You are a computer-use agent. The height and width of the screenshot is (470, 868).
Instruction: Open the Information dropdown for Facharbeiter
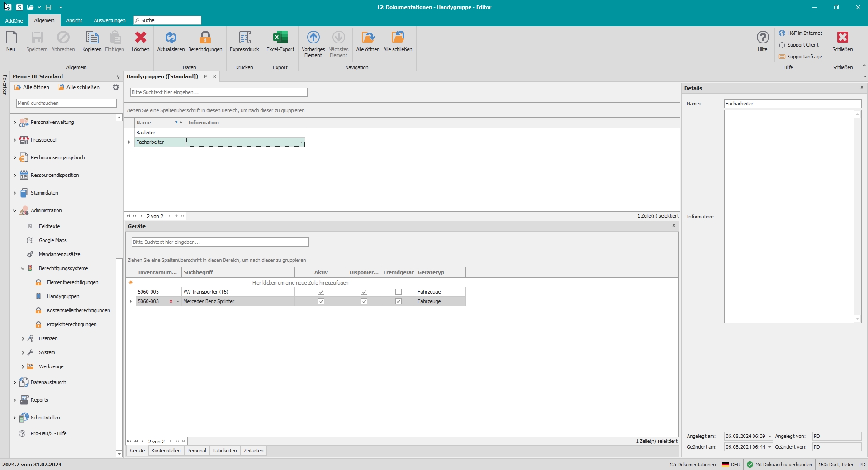(301, 142)
